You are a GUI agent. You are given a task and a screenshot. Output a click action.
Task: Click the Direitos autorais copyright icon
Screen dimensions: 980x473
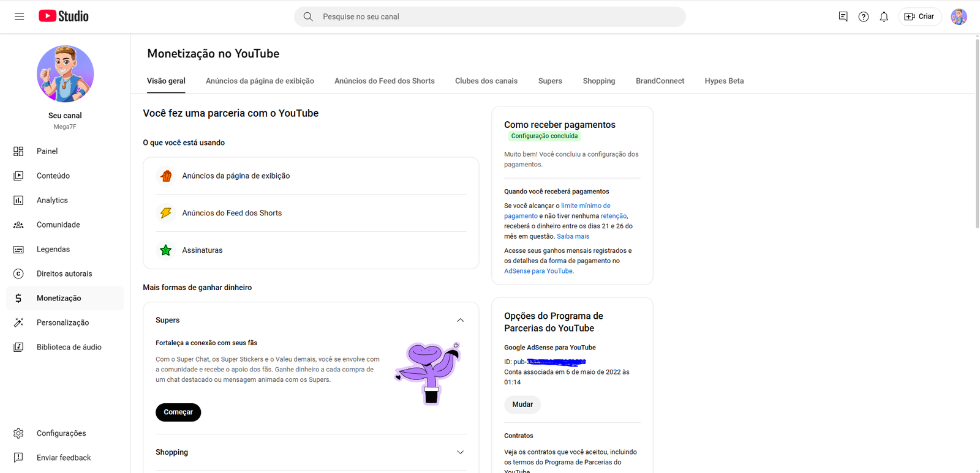click(x=18, y=274)
